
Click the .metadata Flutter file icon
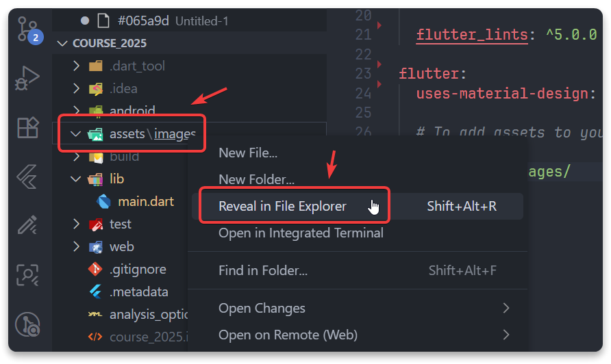click(96, 292)
